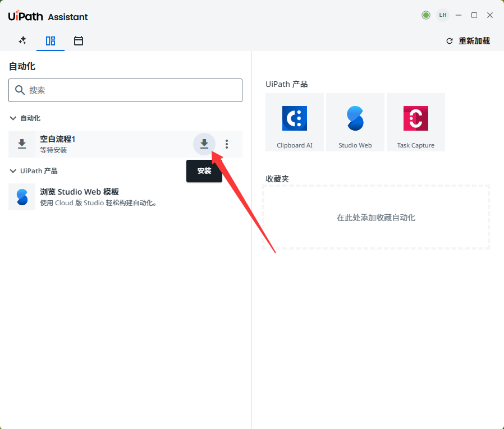Screen dimensions: 504x429
Task: Focus the 搜索 search field
Action: [x=125, y=90]
